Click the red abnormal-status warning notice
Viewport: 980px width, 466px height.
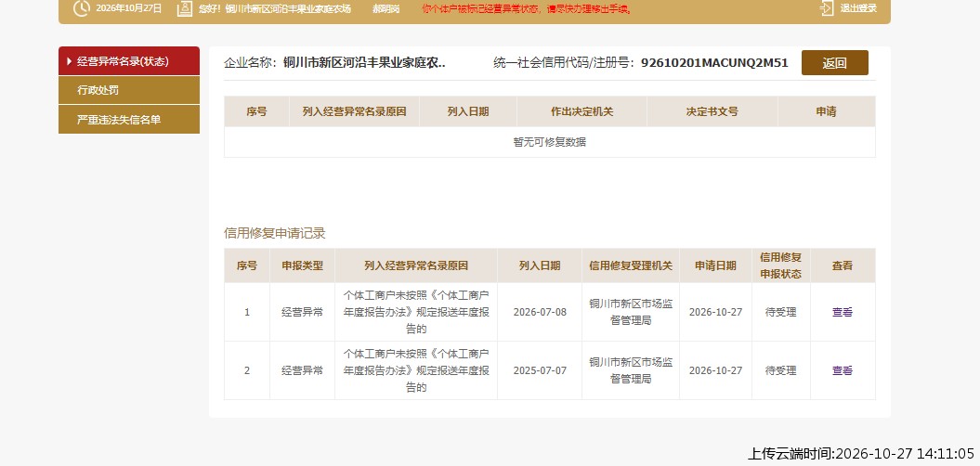527,8
